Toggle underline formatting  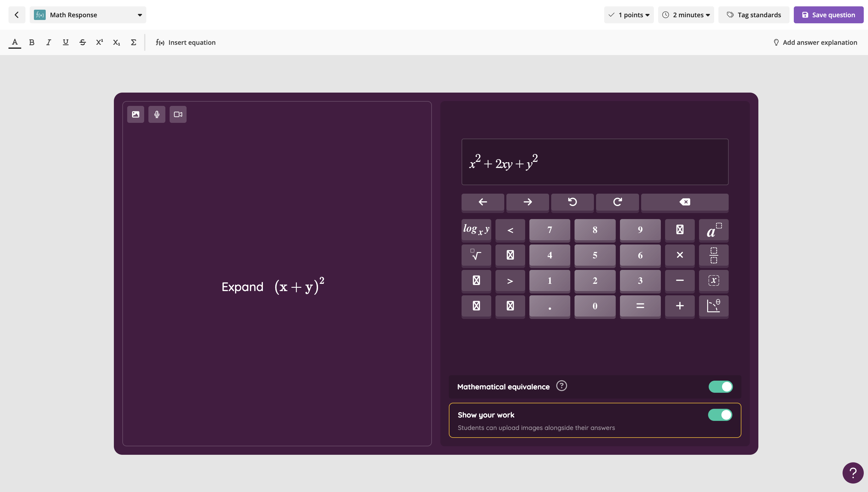pyautogui.click(x=66, y=42)
